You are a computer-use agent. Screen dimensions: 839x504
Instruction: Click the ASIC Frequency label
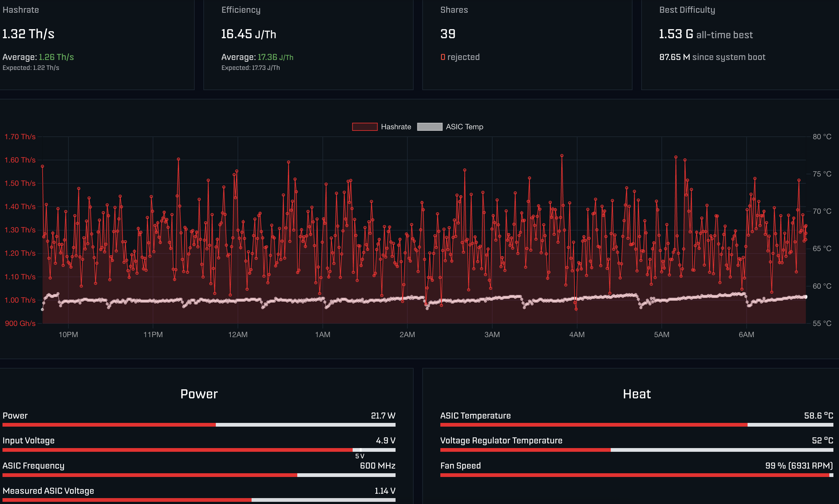[33, 465]
